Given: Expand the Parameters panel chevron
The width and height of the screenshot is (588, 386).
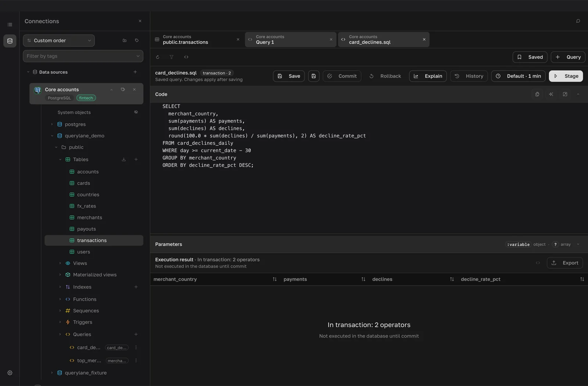Looking at the screenshot, I should click(x=578, y=244).
